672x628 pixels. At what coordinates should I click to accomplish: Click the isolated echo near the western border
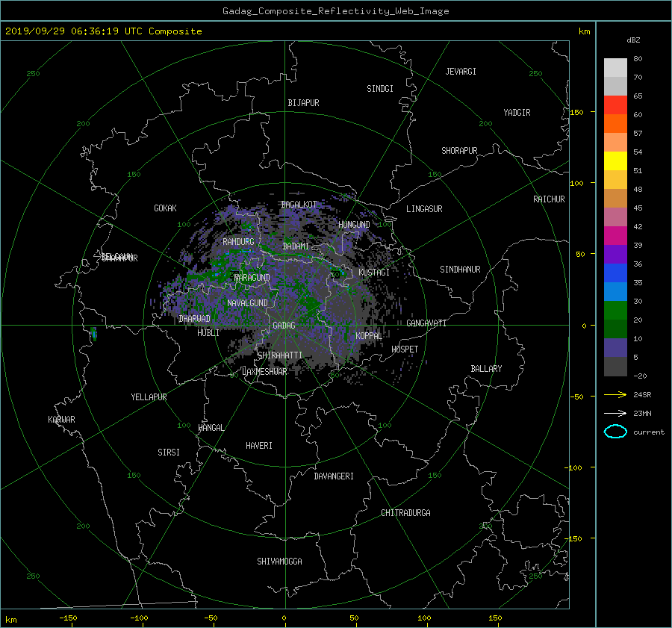coord(94,334)
